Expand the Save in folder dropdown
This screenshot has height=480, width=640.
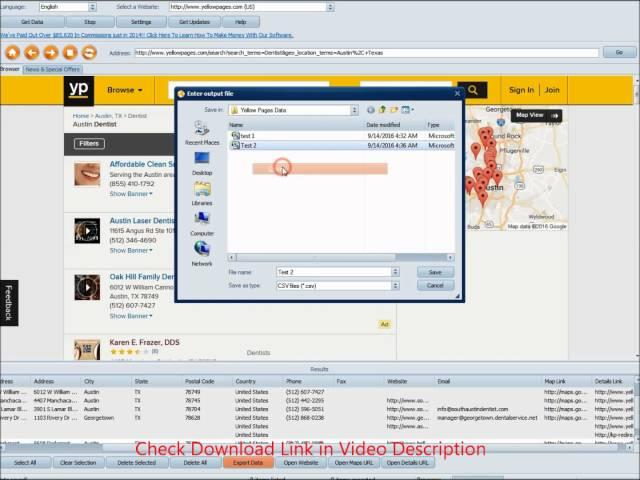(x=354, y=110)
